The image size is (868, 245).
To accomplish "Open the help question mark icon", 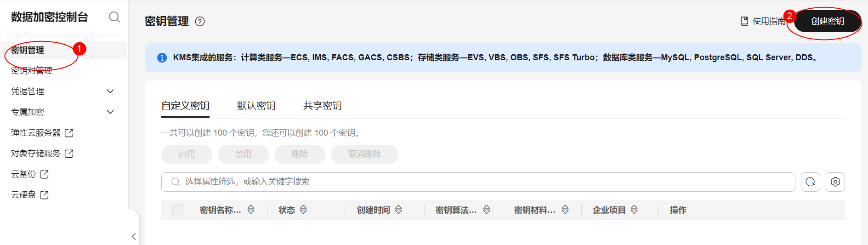I will (200, 22).
